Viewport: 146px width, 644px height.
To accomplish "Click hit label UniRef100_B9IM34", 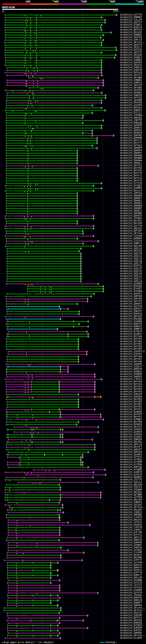I will click(131, 90).
